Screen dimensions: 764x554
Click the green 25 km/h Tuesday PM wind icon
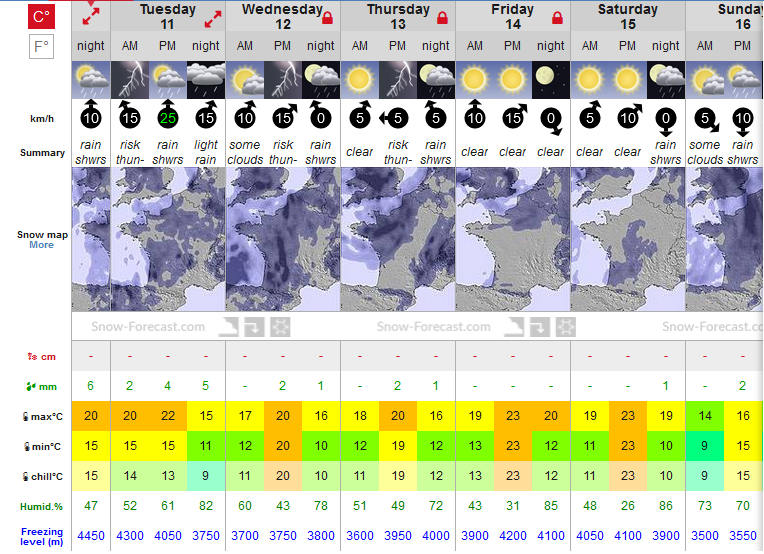point(168,115)
